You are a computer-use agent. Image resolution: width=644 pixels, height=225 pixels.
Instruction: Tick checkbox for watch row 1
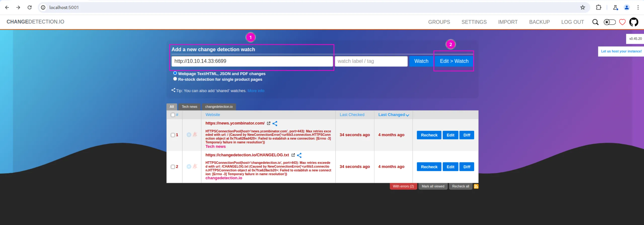click(173, 135)
